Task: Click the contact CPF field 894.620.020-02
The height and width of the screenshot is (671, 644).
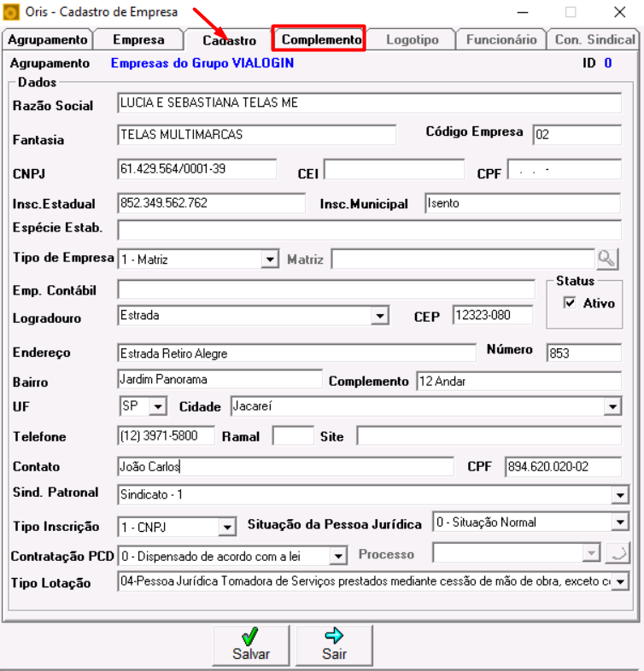Action: click(563, 466)
